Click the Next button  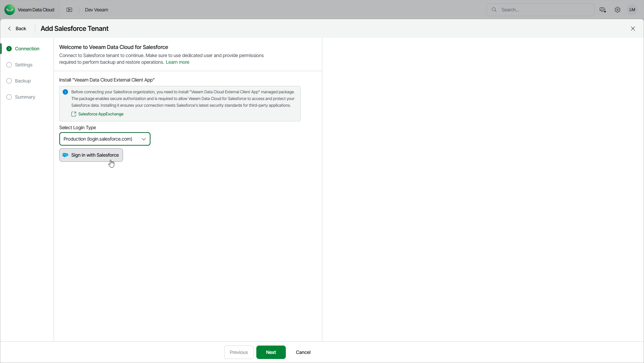pyautogui.click(x=271, y=352)
